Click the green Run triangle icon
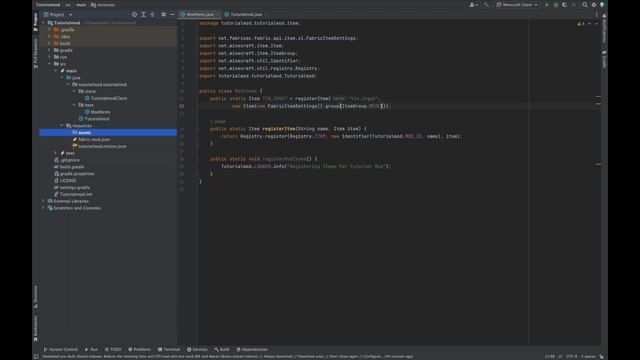640x360 pixels. [x=547, y=5]
